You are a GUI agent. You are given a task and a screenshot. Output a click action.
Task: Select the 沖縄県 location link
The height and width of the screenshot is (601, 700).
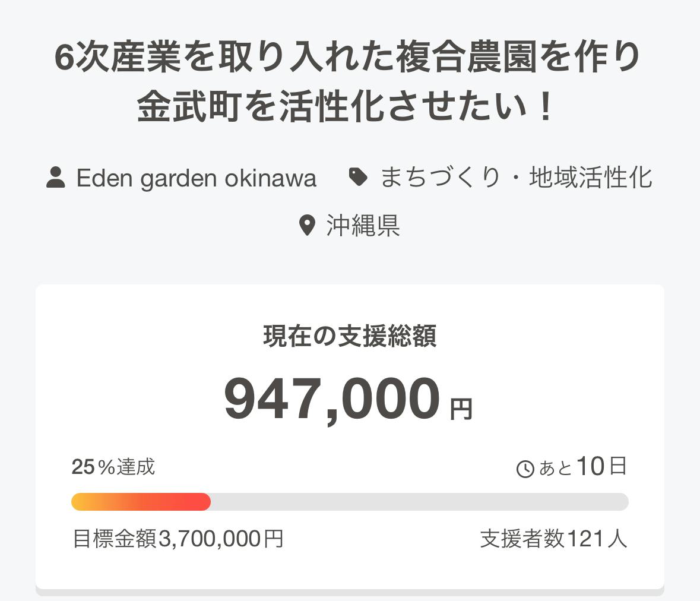point(363,226)
